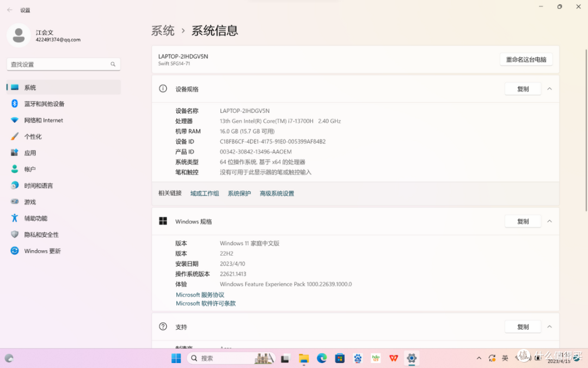588x368 pixels.
Task: Click the 查找设置 search field
Action: tap(63, 64)
